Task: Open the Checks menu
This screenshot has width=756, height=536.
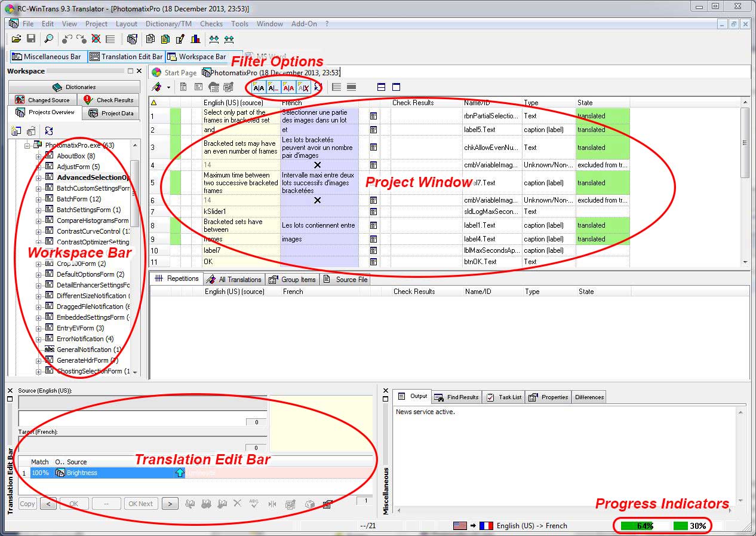Action: click(211, 24)
